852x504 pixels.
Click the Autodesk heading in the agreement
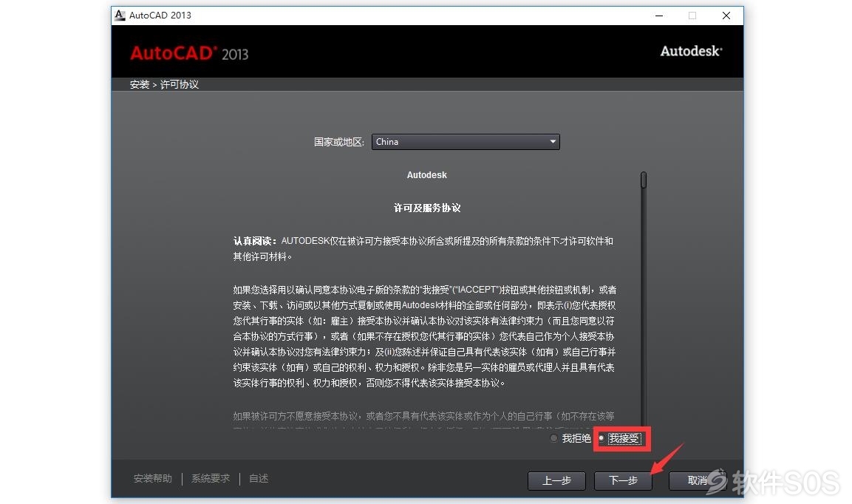[427, 175]
